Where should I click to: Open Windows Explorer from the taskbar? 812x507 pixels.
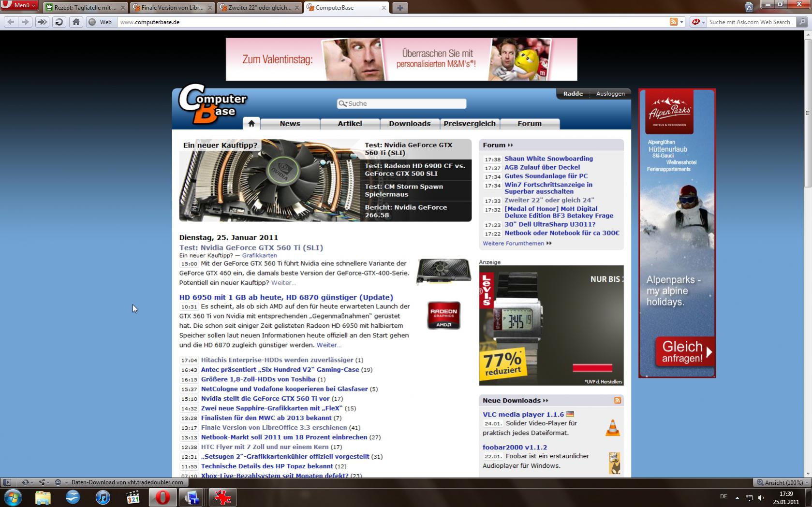coord(43,497)
